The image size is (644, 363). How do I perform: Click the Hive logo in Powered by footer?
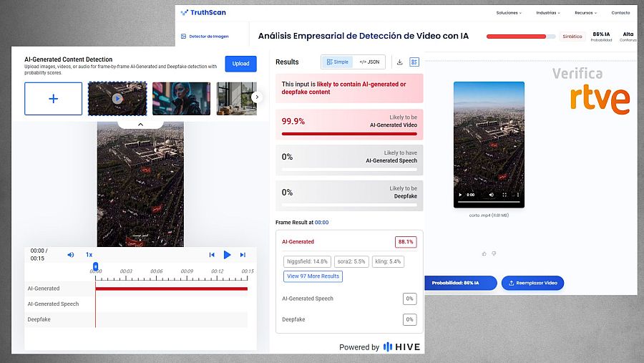tap(401, 347)
